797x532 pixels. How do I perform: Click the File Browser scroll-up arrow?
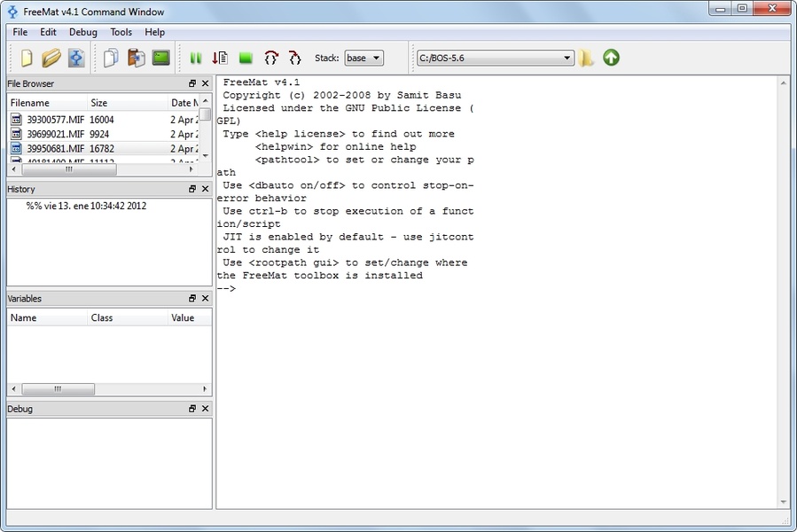pyautogui.click(x=205, y=101)
